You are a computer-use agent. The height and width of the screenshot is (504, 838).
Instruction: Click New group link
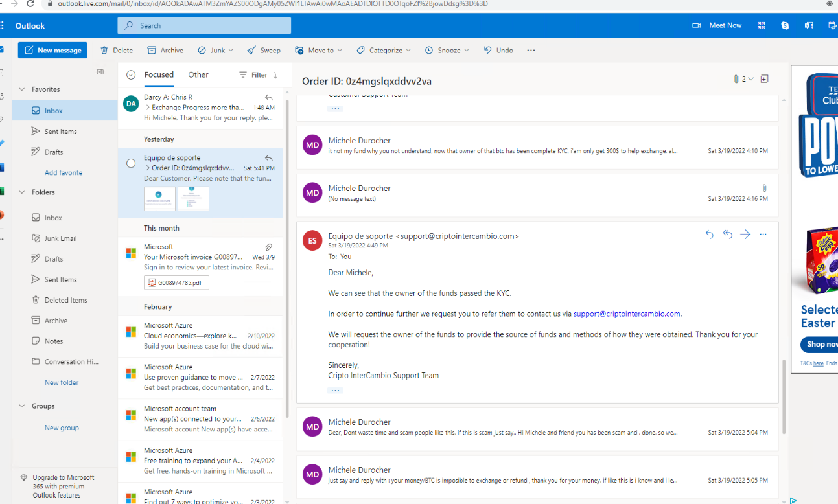pyautogui.click(x=62, y=428)
